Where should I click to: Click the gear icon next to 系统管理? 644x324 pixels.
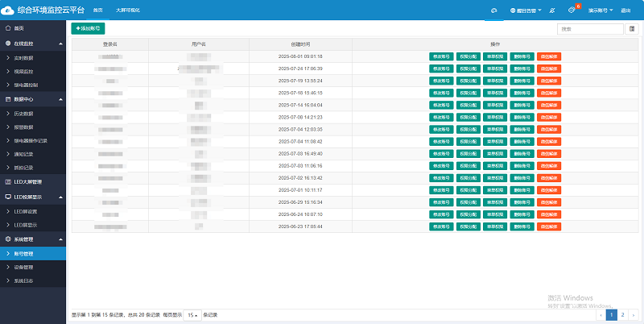(7, 239)
